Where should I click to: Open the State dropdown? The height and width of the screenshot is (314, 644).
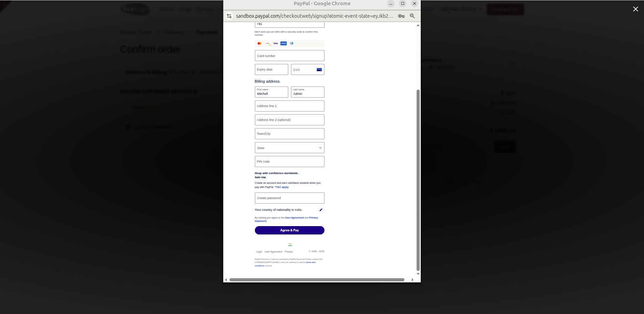(x=290, y=148)
